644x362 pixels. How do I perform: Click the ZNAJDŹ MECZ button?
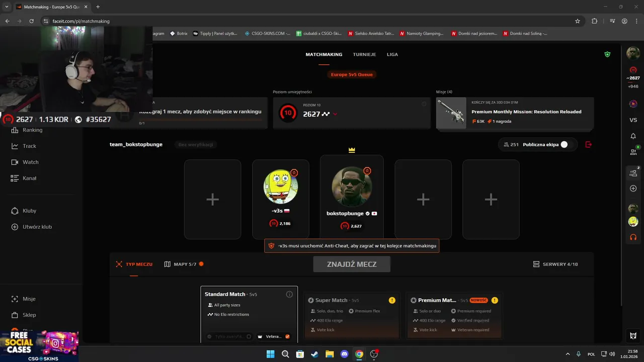click(352, 264)
